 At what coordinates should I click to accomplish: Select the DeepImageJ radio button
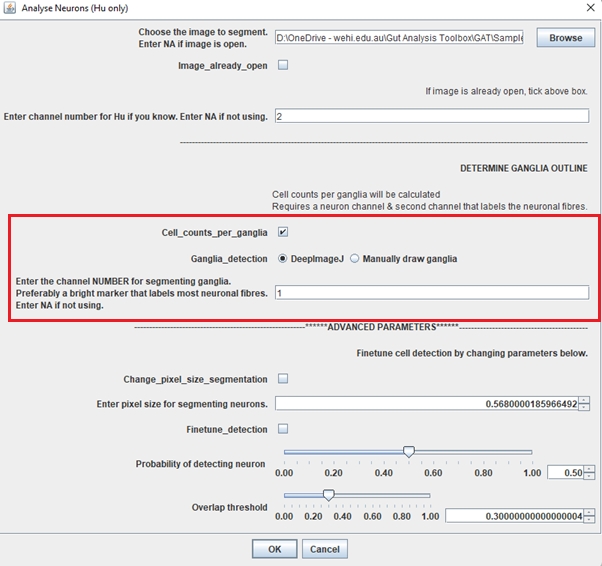pyautogui.click(x=282, y=259)
